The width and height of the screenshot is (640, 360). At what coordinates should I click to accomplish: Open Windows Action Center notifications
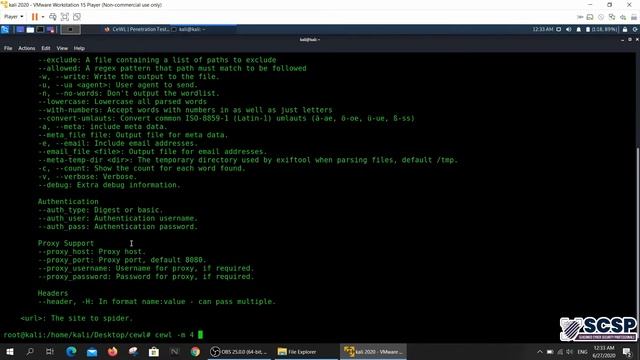(627, 351)
